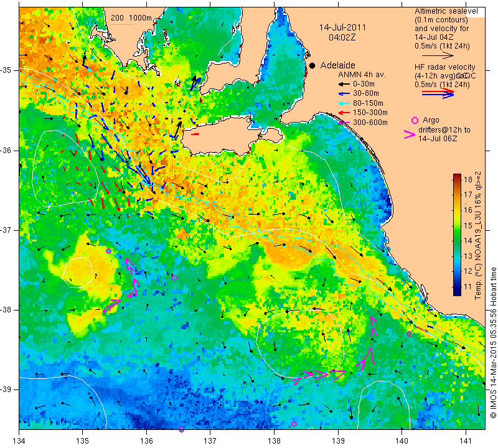Click longitude tick label 139
The width and height of the screenshot is (498, 448).
click(x=338, y=441)
